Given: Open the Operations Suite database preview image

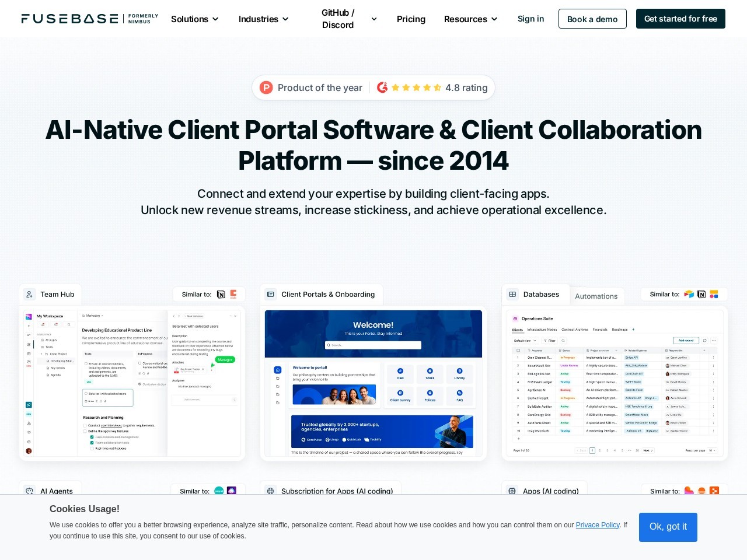Looking at the screenshot, I should (615, 383).
